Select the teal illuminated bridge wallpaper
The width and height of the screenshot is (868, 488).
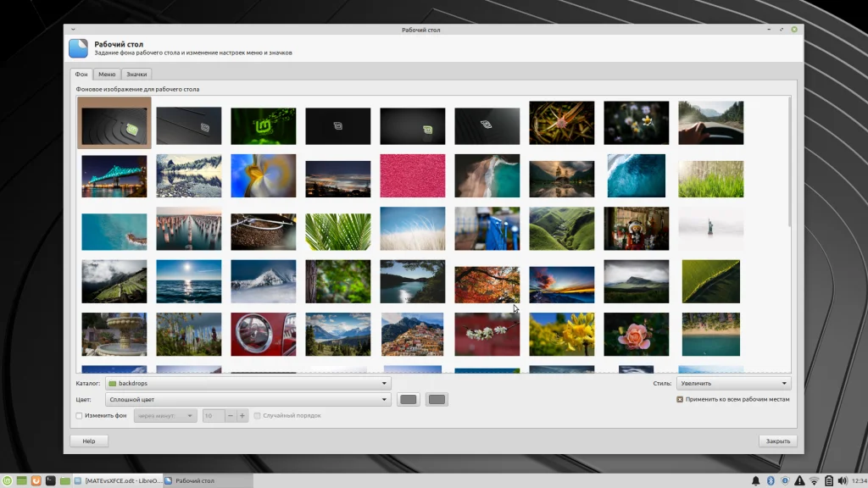pos(114,176)
